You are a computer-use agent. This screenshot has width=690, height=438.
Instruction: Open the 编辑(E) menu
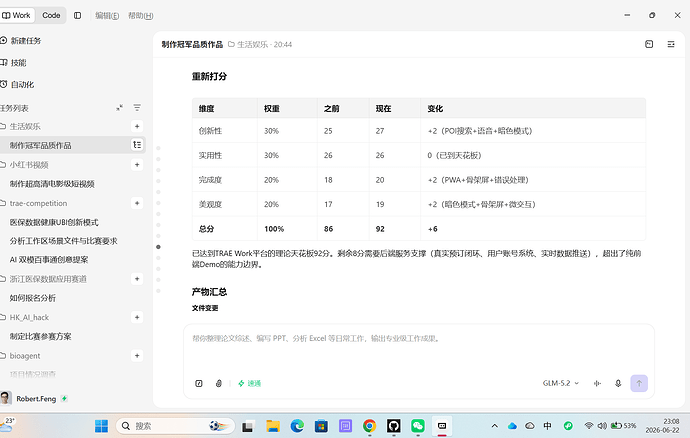(107, 15)
